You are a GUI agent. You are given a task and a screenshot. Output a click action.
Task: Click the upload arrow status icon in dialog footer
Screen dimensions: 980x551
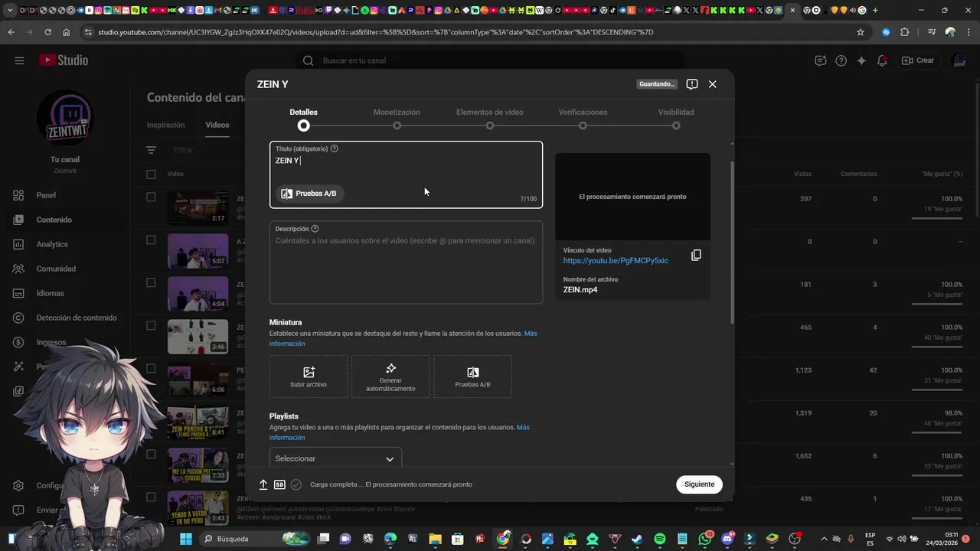263,484
